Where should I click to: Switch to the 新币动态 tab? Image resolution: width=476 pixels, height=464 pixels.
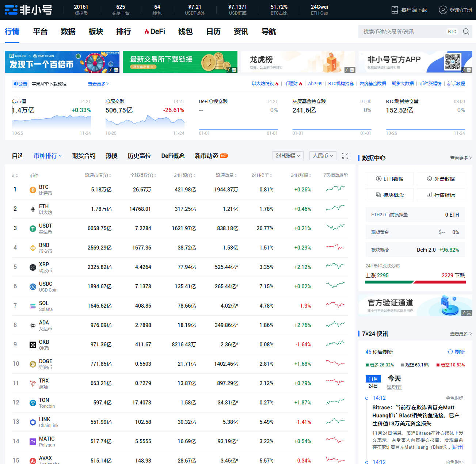[x=211, y=156]
